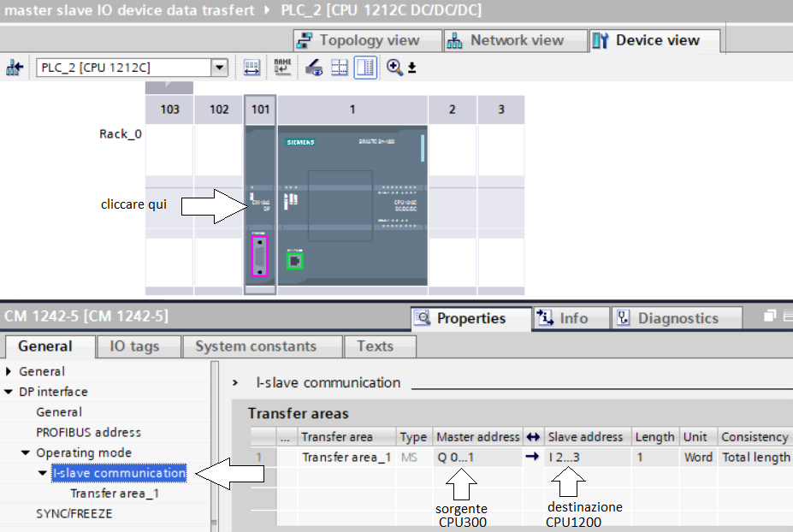Viewport: 793px width, 532px height.
Task: Click the Transfer area_1 cell in the table
Action: pyautogui.click(x=346, y=457)
